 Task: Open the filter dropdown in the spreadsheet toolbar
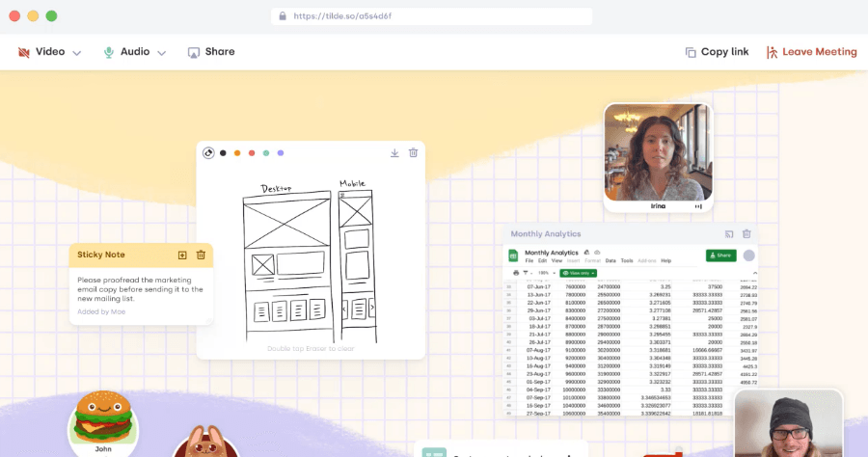527,273
